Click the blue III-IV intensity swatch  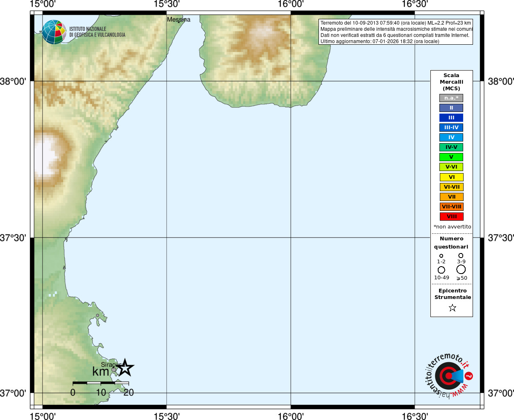pyautogui.click(x=451, y=128)
